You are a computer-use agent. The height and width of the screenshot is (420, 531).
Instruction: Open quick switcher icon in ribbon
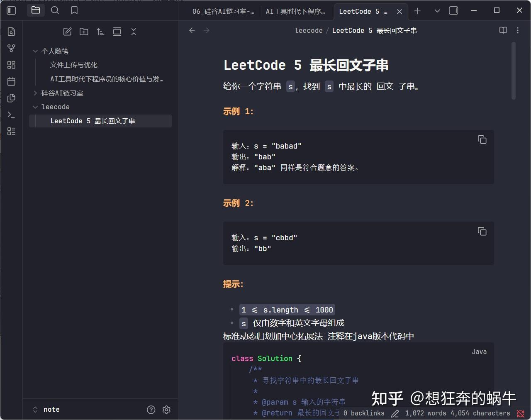pyautogui.click(x=12, y=32)
